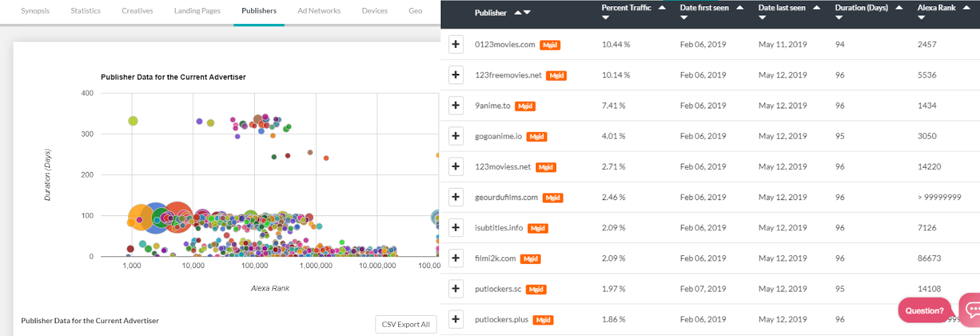Click Alexa rank value '86673'
Viewport: 980px width, 336px height.
(929, 259)
